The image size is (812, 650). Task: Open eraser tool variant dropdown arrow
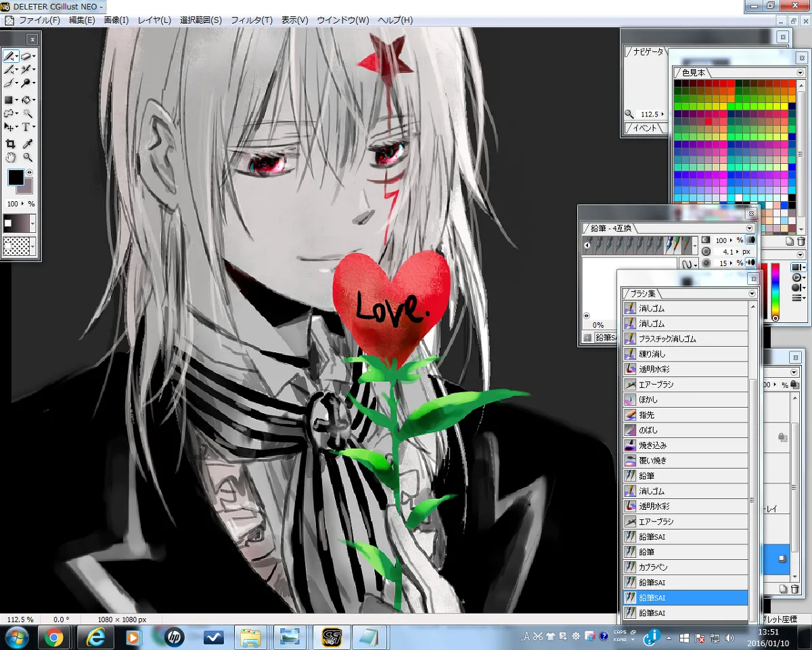(x=34, y=57)
